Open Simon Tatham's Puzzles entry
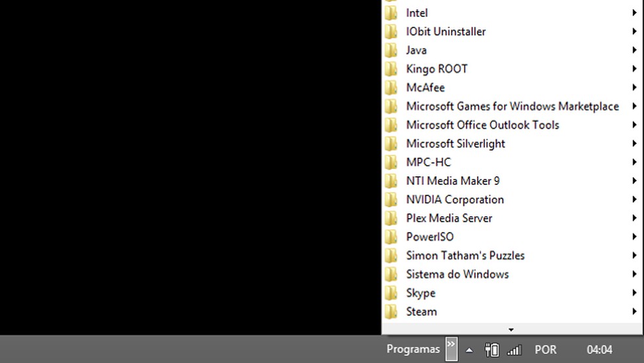644x363 pixels. (x=512, y=256)
